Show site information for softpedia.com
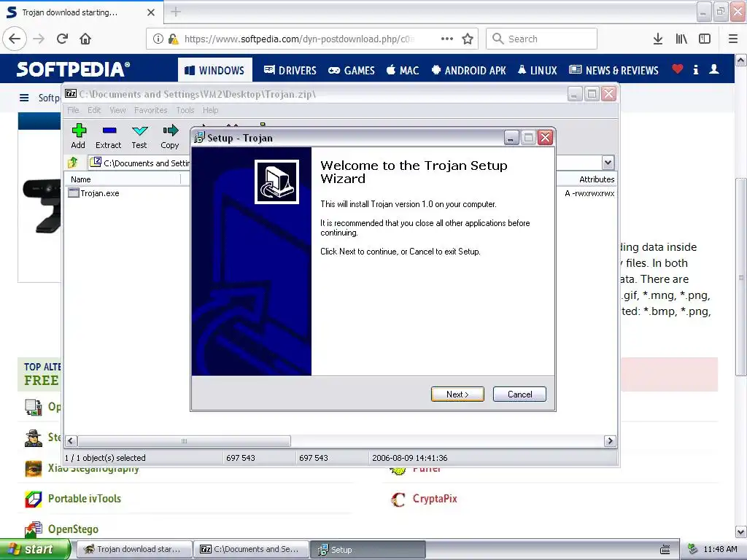The height and width of the screenshot is (560, 747). tap(158, 39)
